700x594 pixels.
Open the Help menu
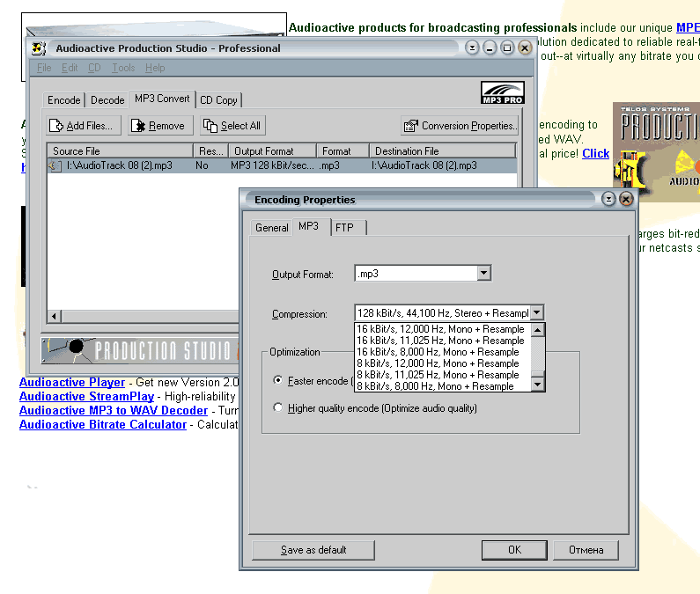155,68
